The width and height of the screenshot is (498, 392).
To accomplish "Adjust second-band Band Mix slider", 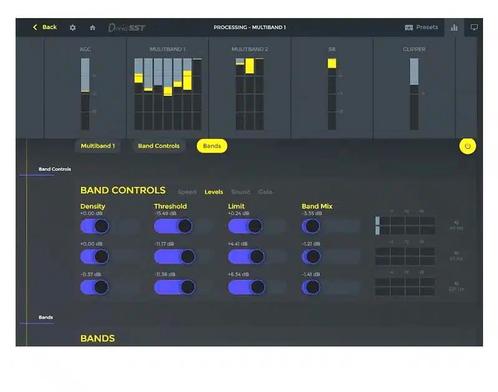I will coord(331,257).
